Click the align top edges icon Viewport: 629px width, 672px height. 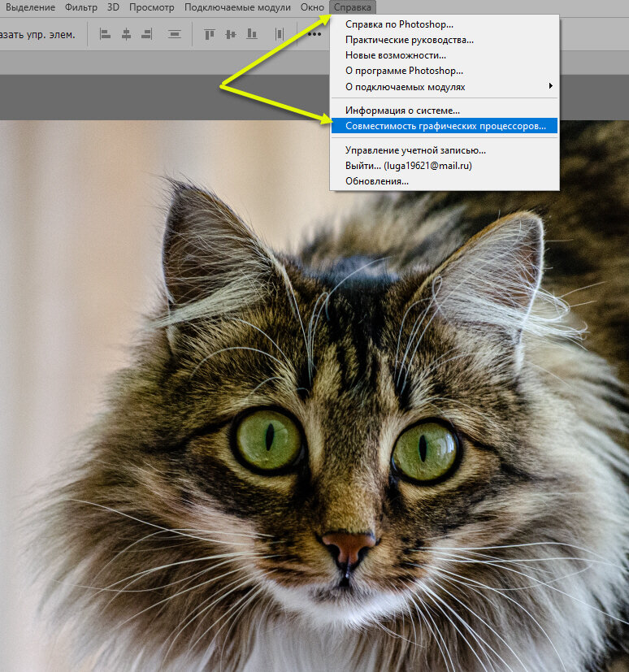pos(209,34)
